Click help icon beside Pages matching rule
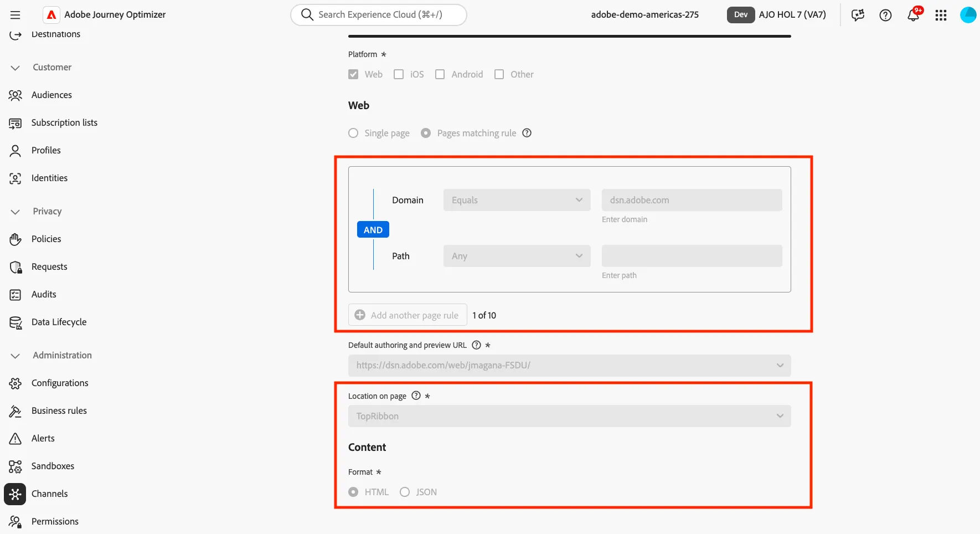The height and width of the screenshot is (534, 980). [x=527, y=133]
